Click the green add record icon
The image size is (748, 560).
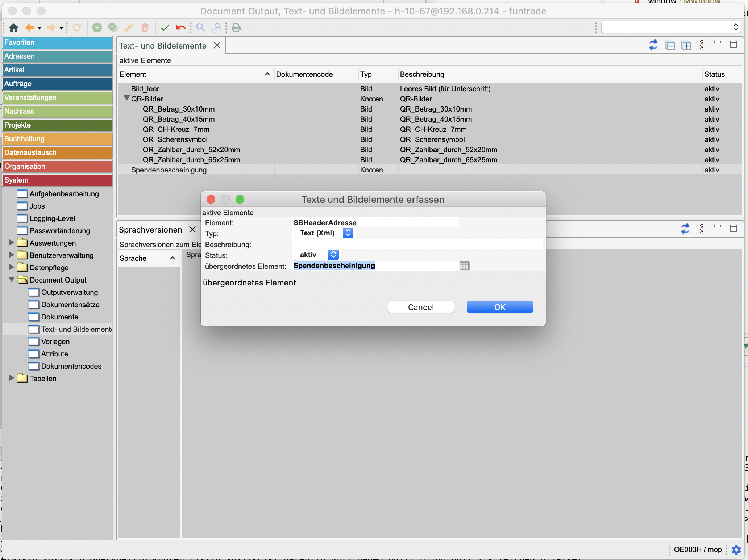(x=97, y=28)
